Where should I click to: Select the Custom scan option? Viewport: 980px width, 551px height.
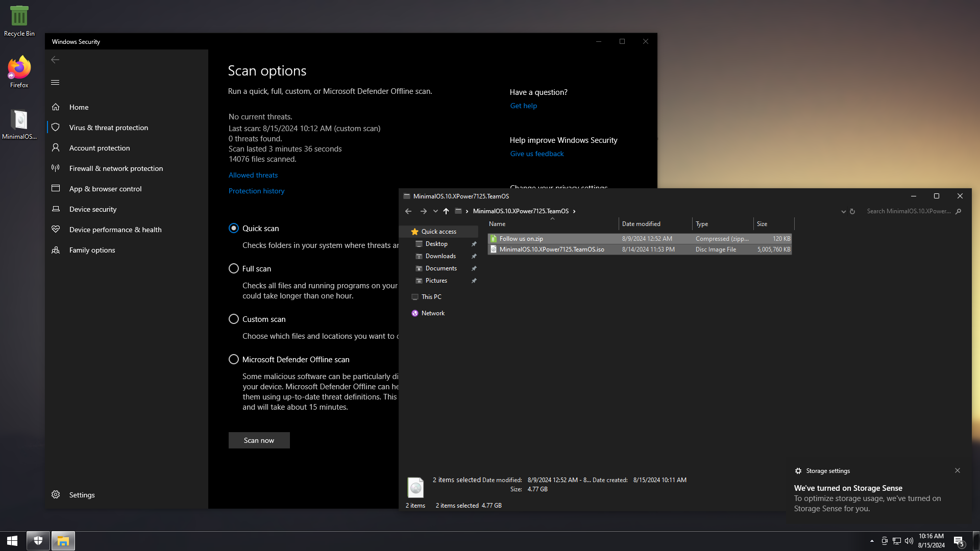tap(234, 319)
